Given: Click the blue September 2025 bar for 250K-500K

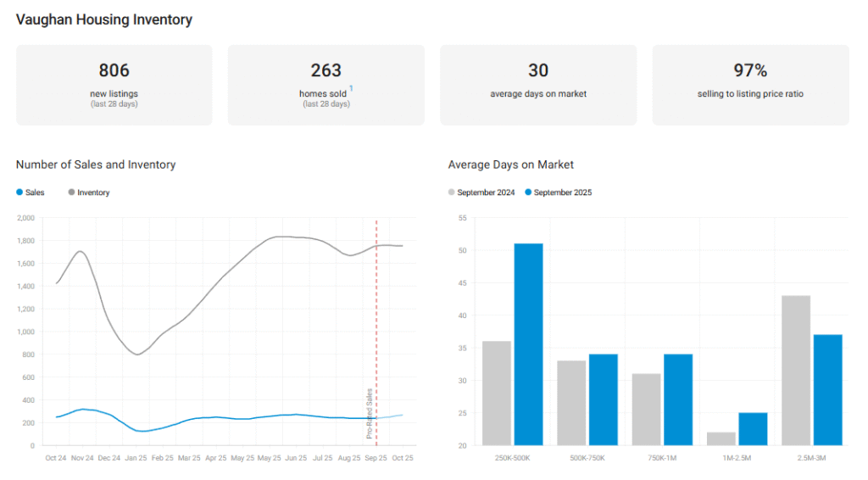Looking at the screenshot, I should point(528,343).
